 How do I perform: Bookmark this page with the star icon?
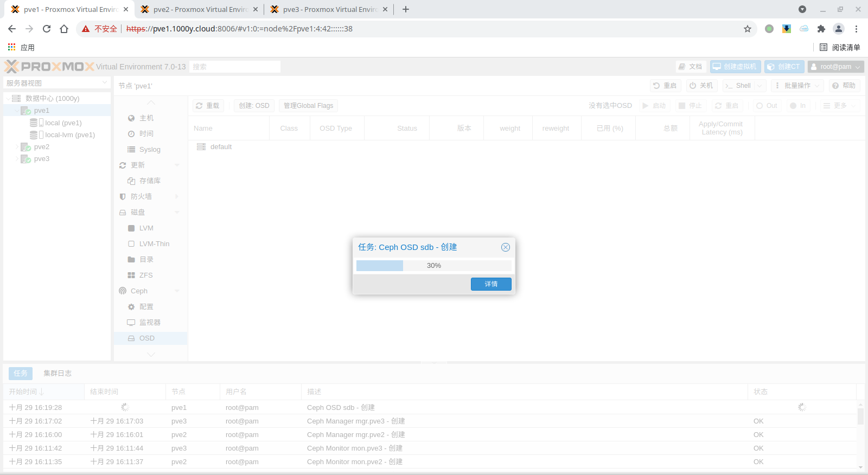click(x=747, y=29)
